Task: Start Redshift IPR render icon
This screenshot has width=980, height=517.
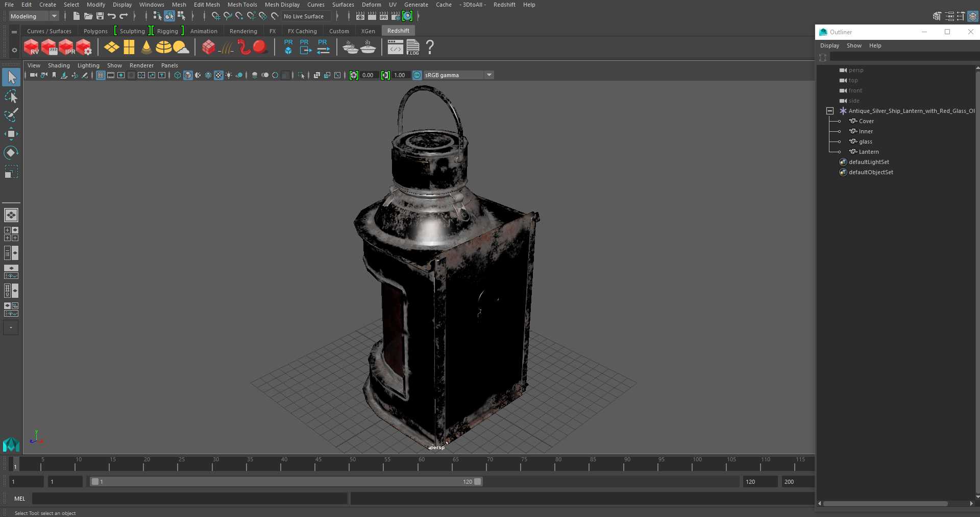Action: coord(67,48)
